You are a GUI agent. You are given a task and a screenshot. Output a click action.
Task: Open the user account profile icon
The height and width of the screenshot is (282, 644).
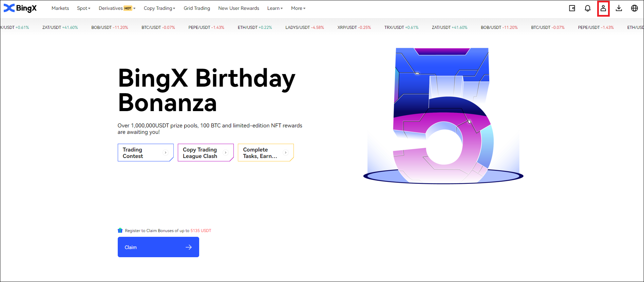click(603, 8)
